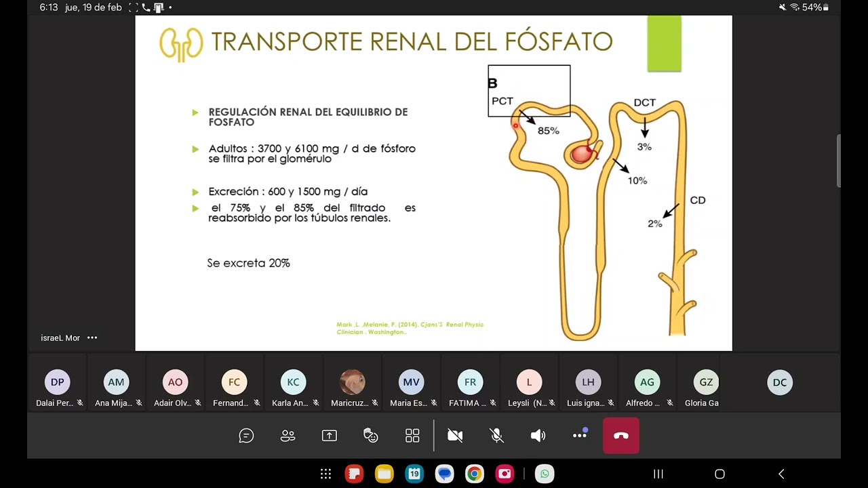This screenshot has width=868, height=488.
Task: Click the Wi-Fi icon in the status bar
Action: click(795, 7)
